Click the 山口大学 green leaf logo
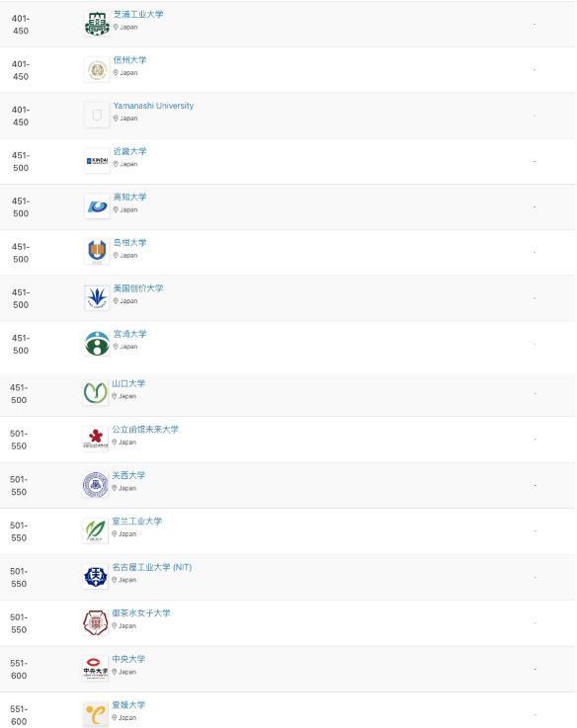Image resolution: width=577 pixels, height=728 pixels. (x=96, y=393)
